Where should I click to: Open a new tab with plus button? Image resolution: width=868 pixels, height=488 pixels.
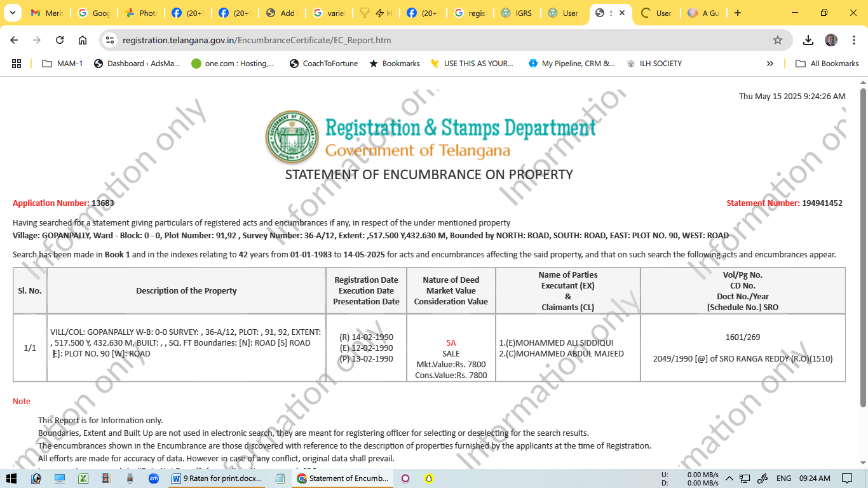738,13
